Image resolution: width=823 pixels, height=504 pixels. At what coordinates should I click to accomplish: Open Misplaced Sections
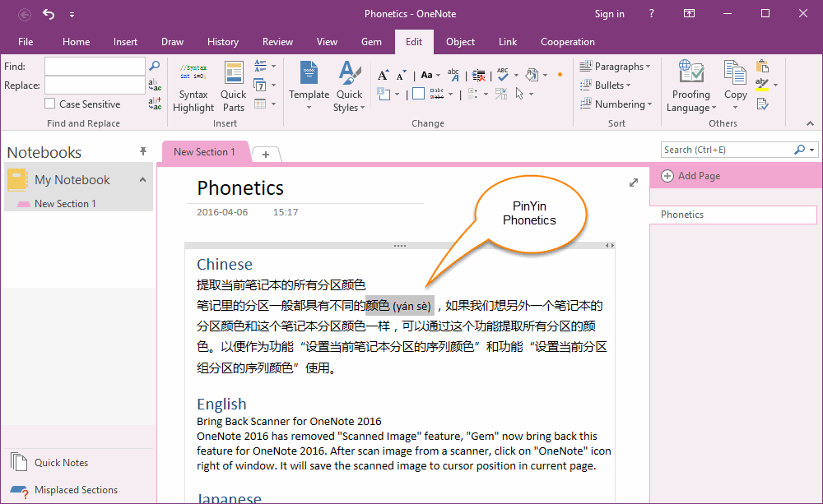63,490
